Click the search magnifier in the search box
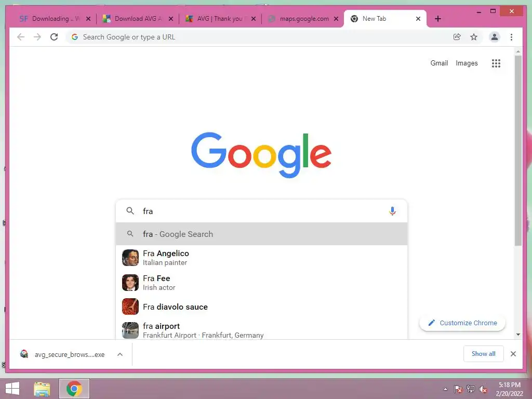 tap(130, 211)
